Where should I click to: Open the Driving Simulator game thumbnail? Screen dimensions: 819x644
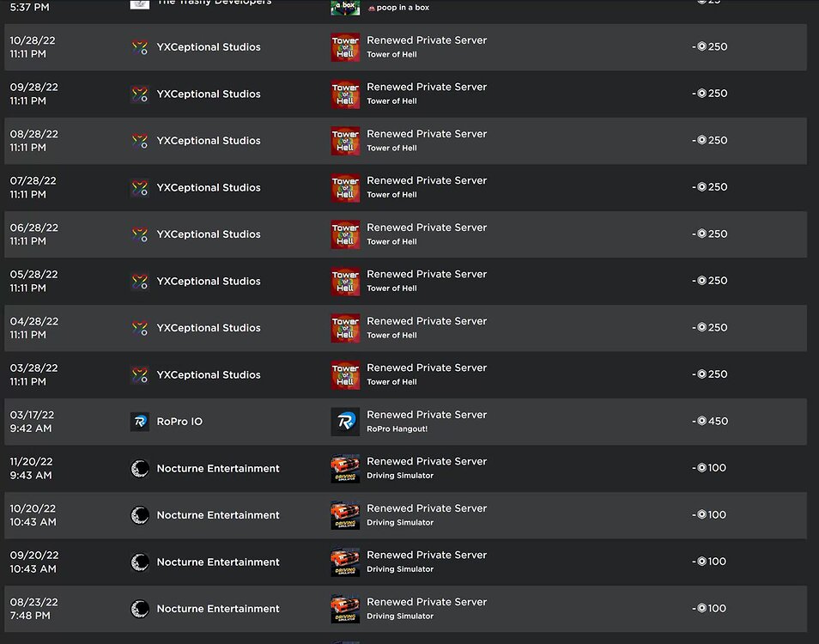pos(345,469)
